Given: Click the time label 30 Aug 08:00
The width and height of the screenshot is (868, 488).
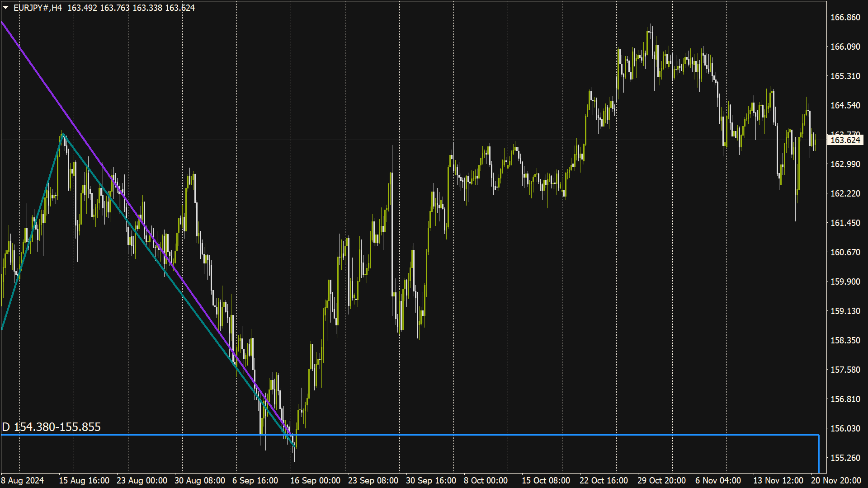Looking at the screenshot, I should pos(200,480).
